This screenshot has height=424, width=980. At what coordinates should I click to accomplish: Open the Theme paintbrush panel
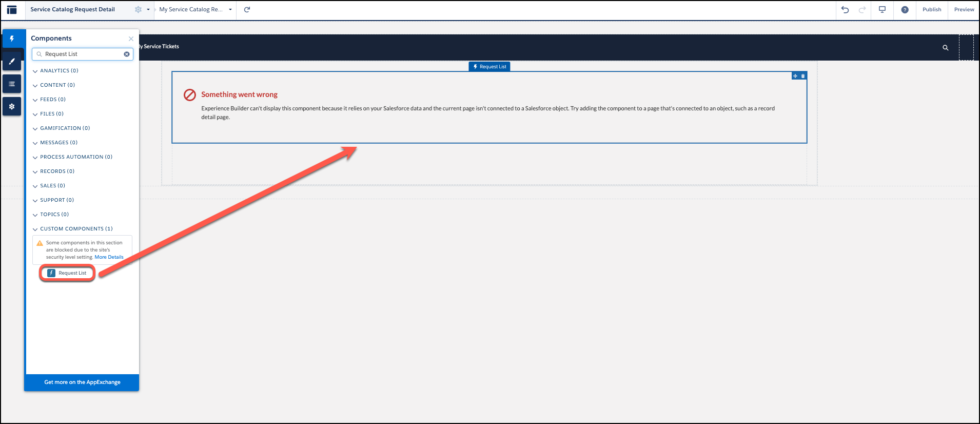click(12, 62)
